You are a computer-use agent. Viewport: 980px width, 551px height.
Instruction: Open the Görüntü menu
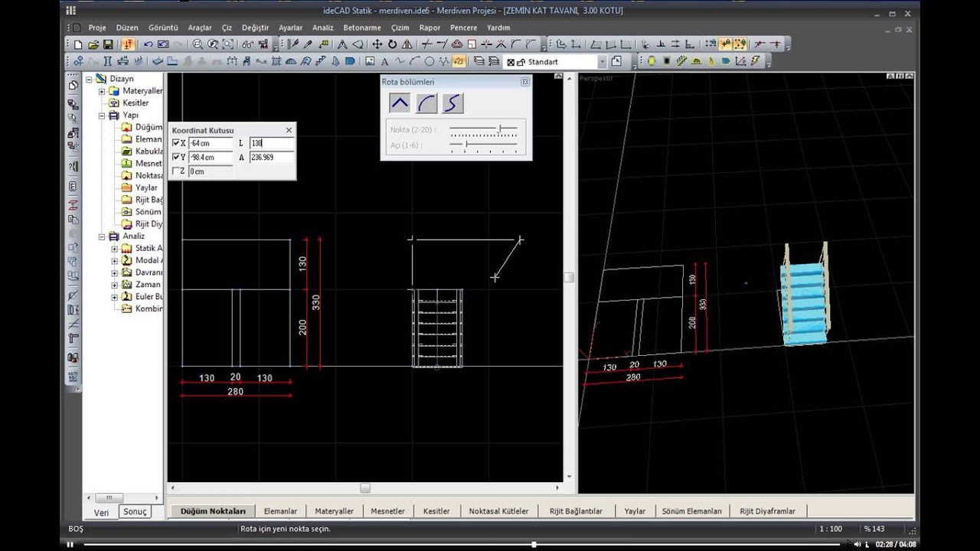[163, 28]
